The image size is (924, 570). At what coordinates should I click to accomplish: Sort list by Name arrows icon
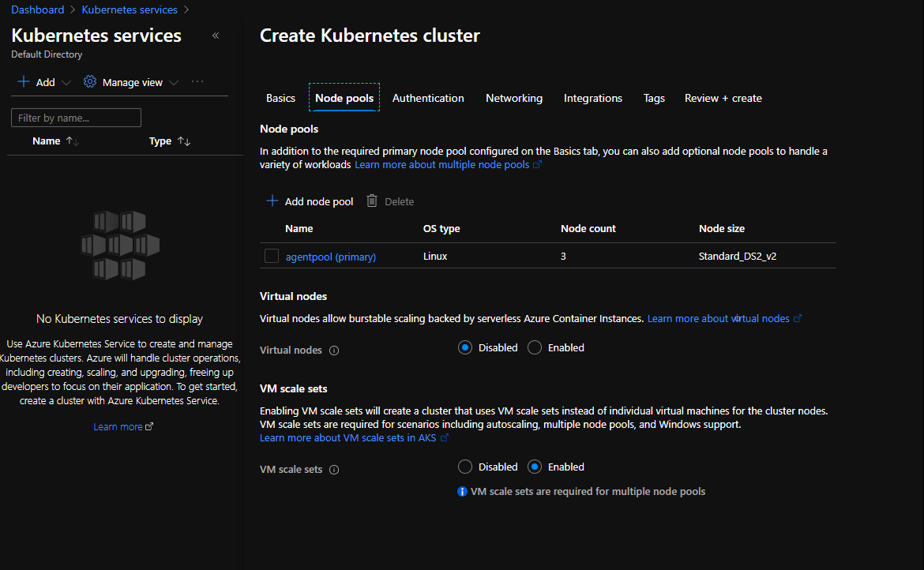point(73,141)
